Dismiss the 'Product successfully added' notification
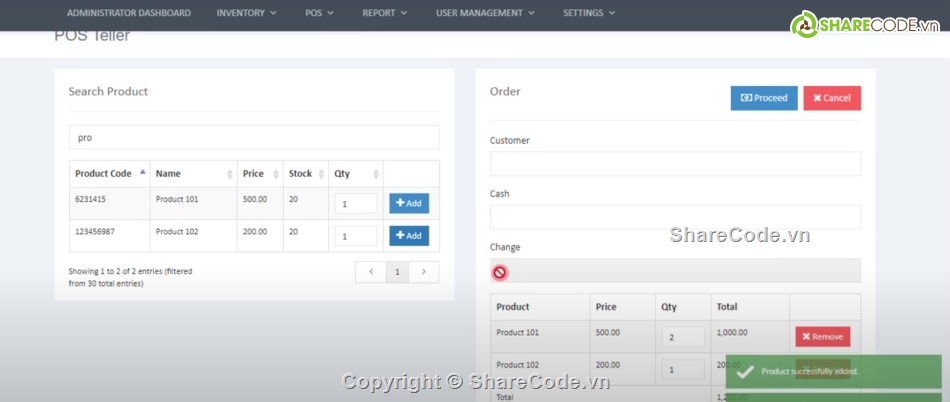The width and height of the screenshot is (950, 402). (834, 371)
